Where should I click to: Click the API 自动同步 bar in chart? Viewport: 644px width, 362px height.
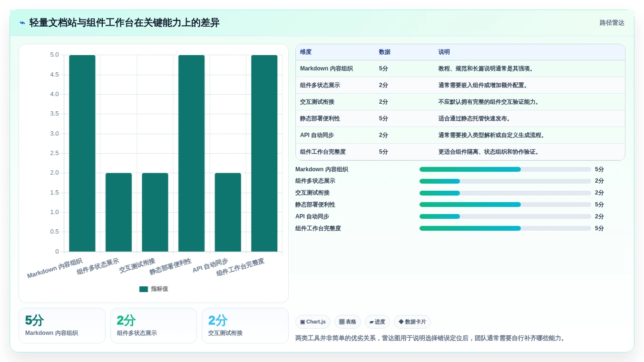tap(228, 212)
